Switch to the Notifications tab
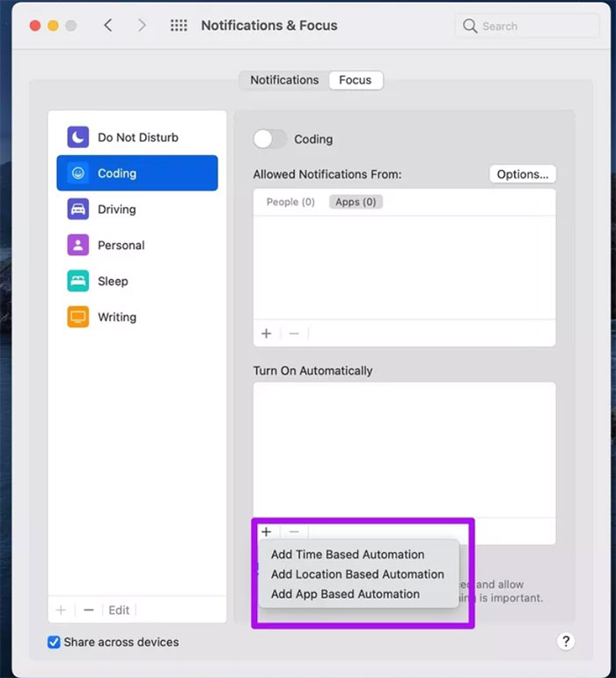The width and height of the screenshot is (616, 678). coord(284,80)
